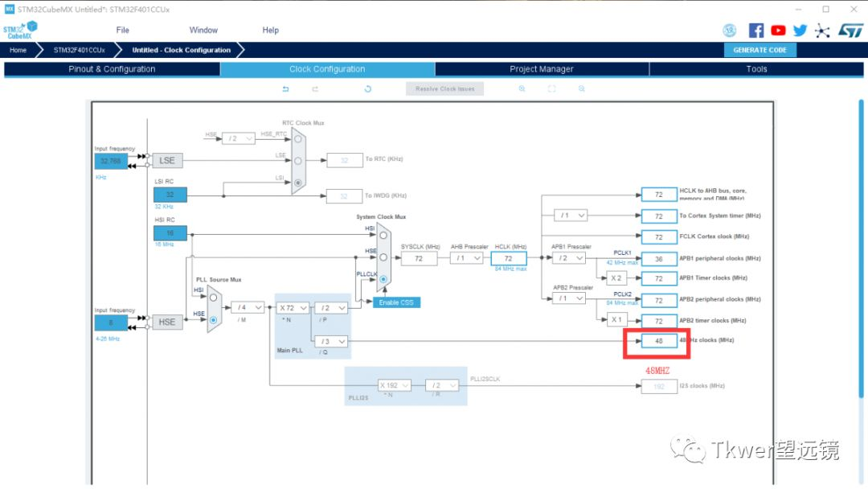Select LSE in RTC Clock Mux
Screen dimensions: 868x489
(x=298, y=161)
